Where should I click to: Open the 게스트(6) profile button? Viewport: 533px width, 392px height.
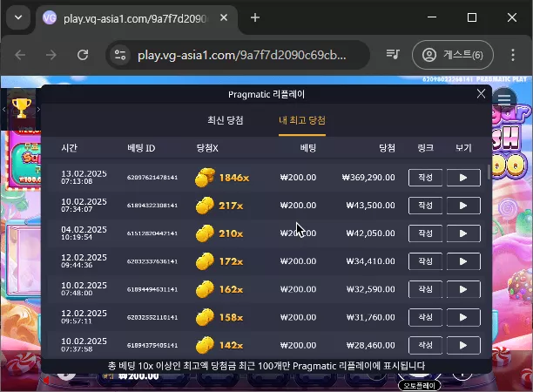(452, 55)
